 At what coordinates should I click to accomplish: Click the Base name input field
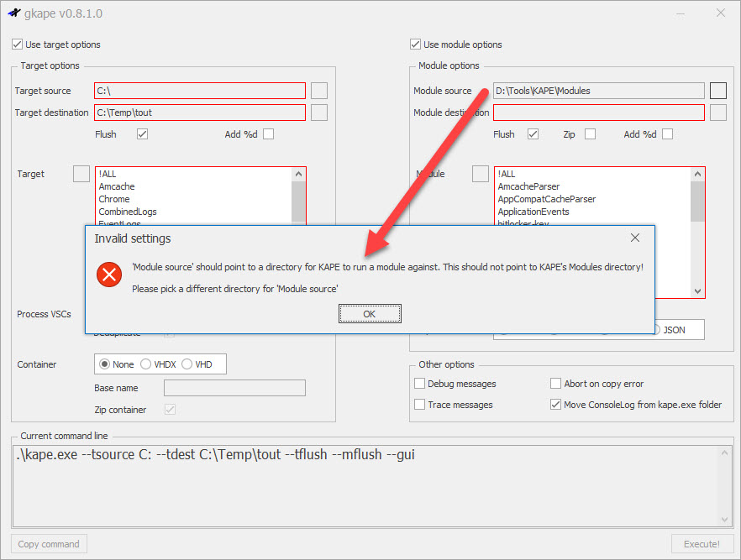[x=234, y=388]
